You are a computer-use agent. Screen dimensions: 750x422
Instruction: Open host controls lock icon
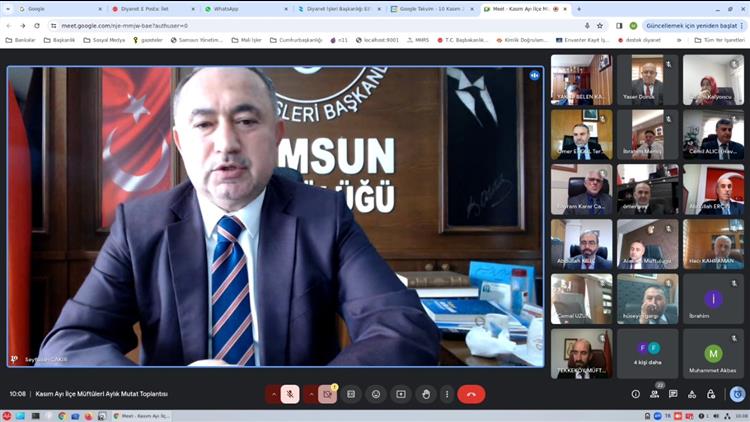click(711, 394)
